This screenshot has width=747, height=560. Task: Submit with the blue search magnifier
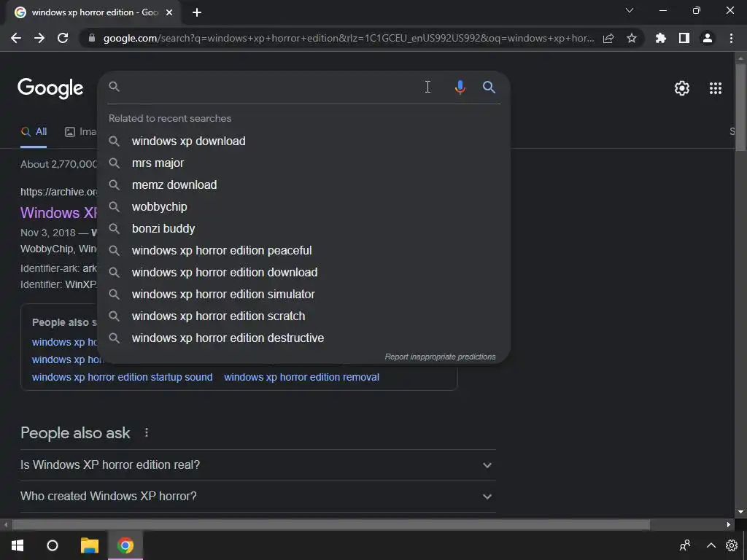[489, 87]
